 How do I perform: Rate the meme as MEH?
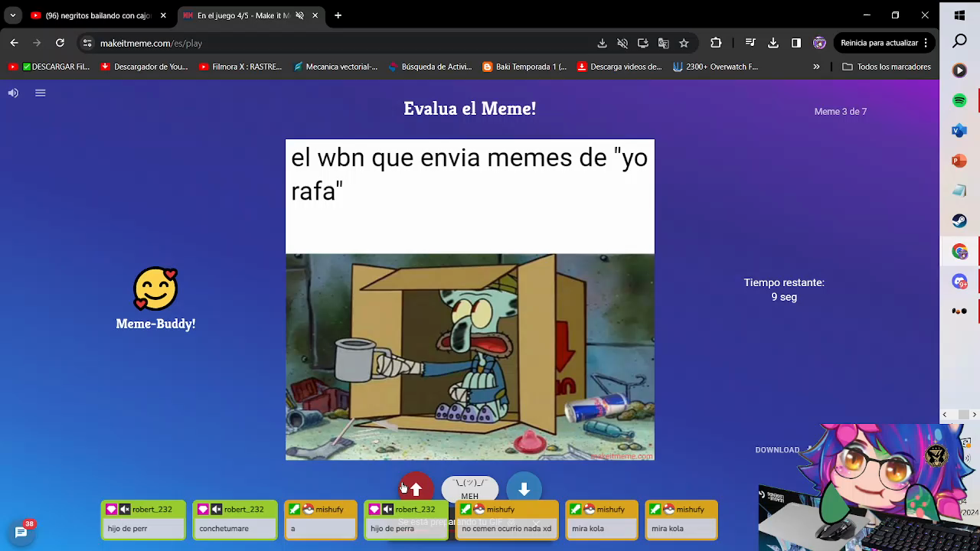pos(469,489)
